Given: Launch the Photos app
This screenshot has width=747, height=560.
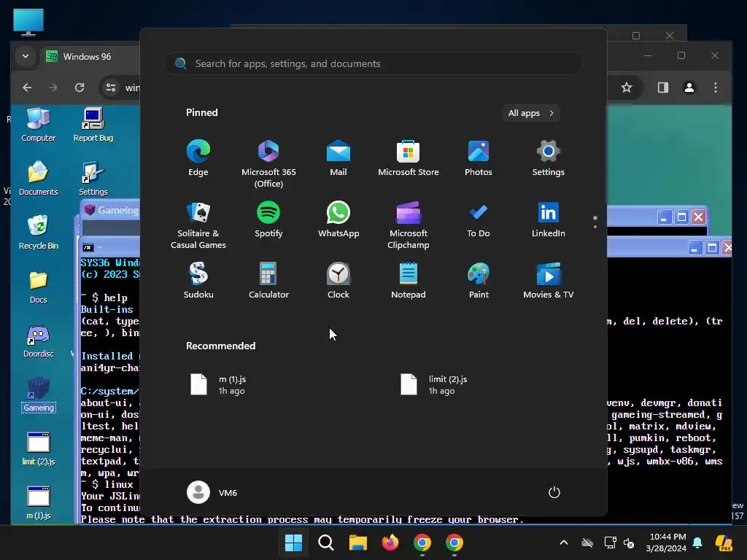Looking at the screenshot, I should pos(479,158).
